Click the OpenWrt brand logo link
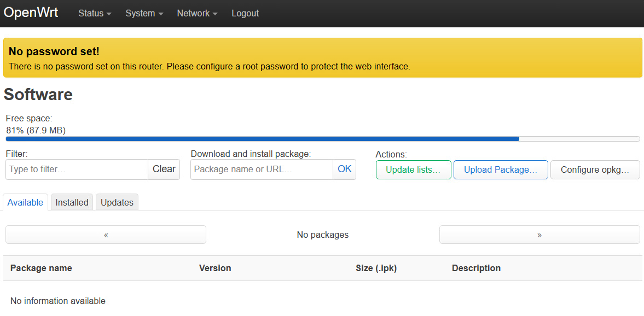Viewport: 644px width, 316px height. [31, 13]
